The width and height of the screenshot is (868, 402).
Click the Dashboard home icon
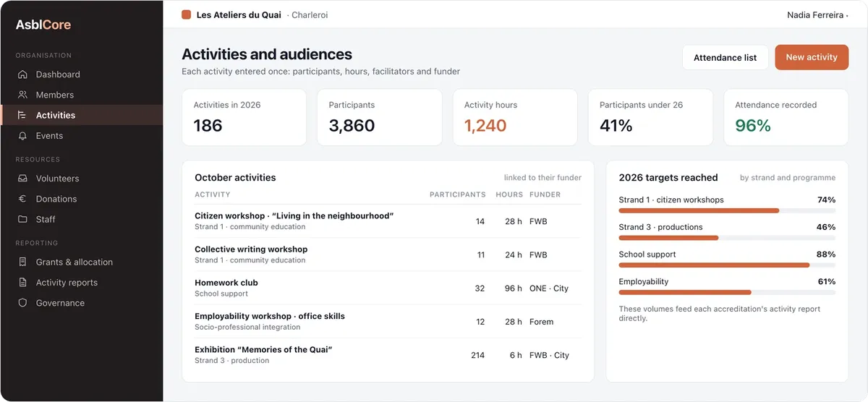(22, 74)
